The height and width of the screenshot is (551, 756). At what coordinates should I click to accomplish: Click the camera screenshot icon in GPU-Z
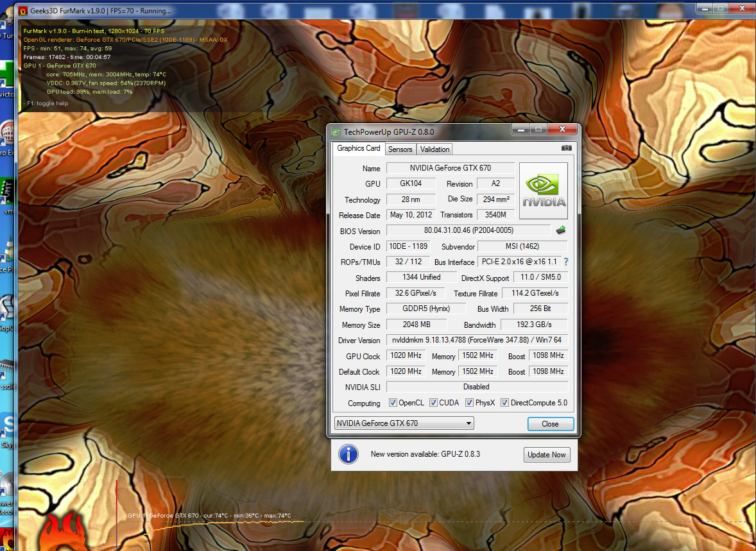(x=566, y=148)
